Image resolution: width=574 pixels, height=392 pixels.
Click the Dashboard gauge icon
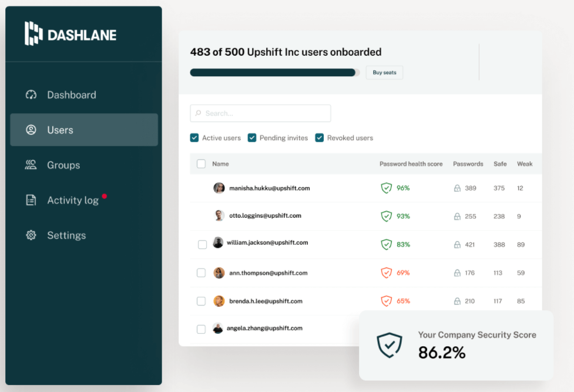click(31, 95)
